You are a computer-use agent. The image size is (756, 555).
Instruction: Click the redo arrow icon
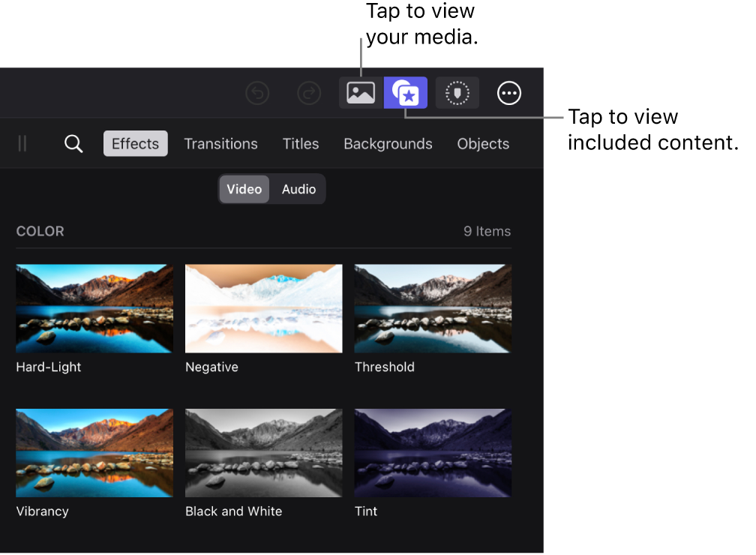pos(309,93)
